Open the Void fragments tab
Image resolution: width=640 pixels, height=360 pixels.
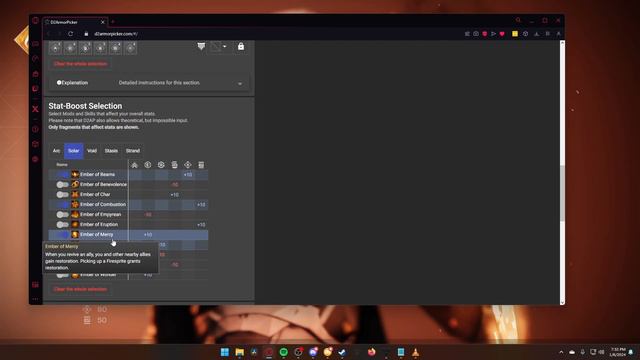(92, 151)
